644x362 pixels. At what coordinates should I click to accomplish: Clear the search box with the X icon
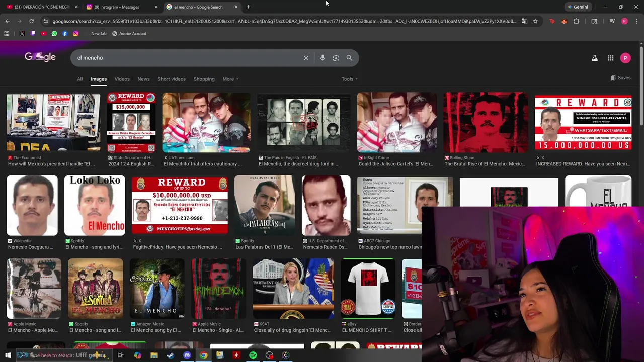click(x=306, y=58)
